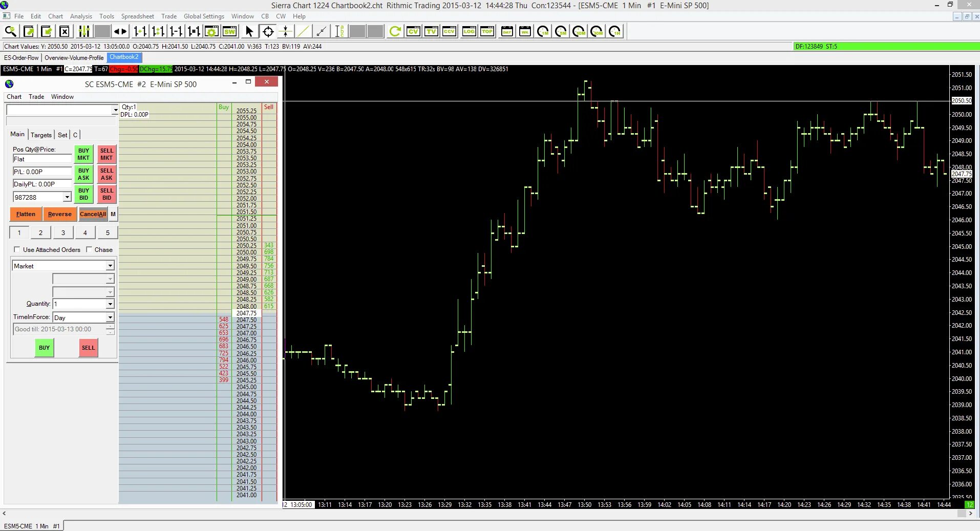The height and width of the screenshot is (531, 980).
Task: Click the TOP toolbar icon
Action: (487, 32)
